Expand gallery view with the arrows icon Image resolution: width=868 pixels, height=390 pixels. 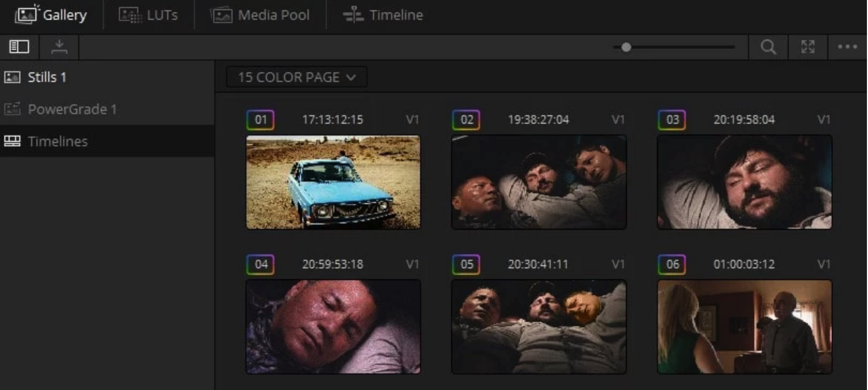(808, 47)
